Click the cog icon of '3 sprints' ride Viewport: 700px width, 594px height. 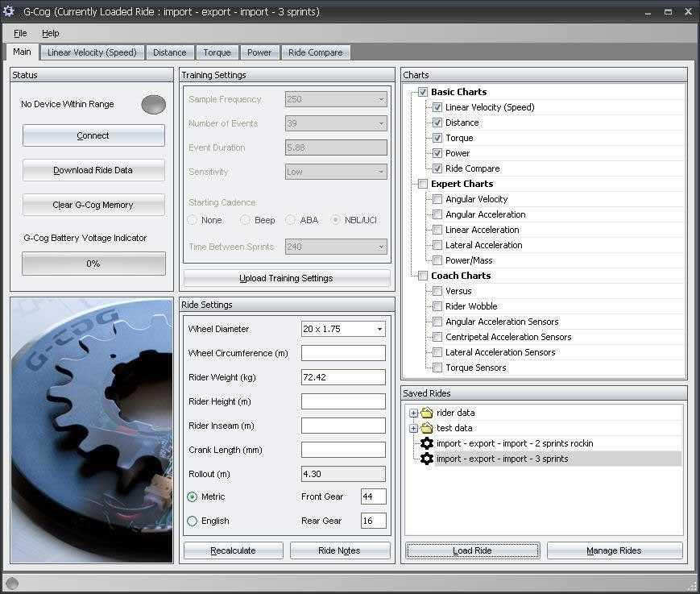(427, 459)
